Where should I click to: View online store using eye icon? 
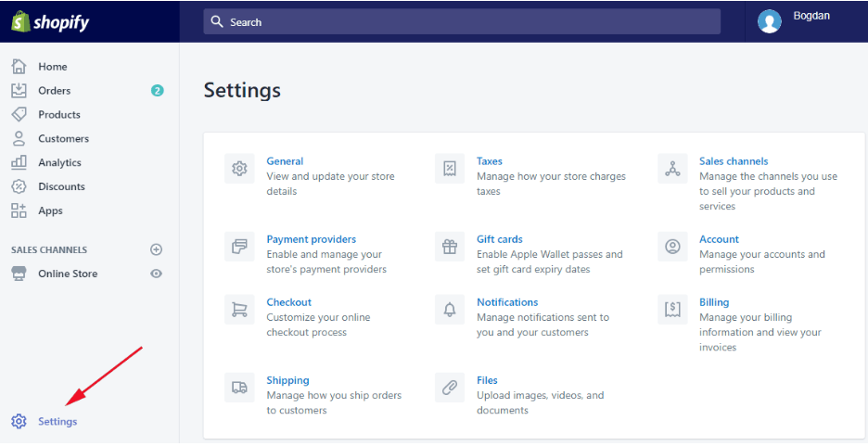click(157, 274)
